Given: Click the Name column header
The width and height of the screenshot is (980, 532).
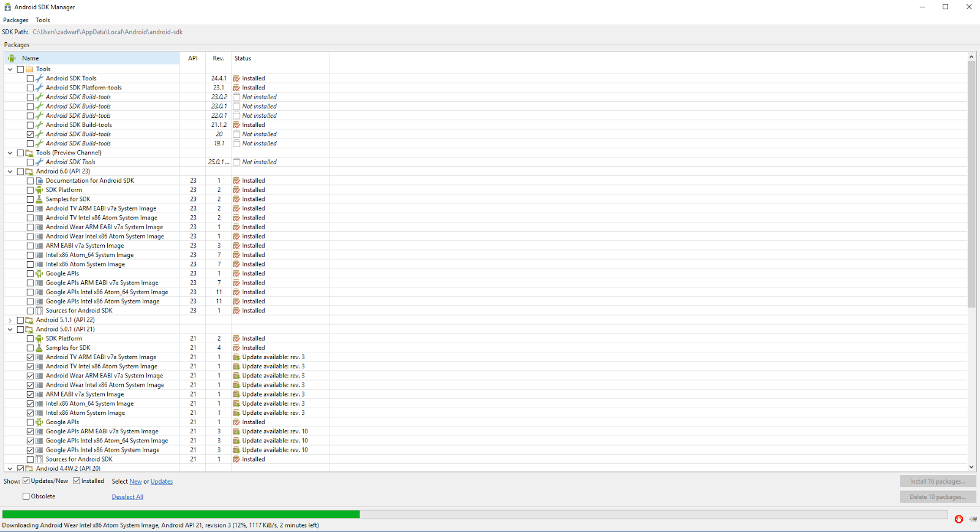Looking at the screenshot, I should 92,58.
